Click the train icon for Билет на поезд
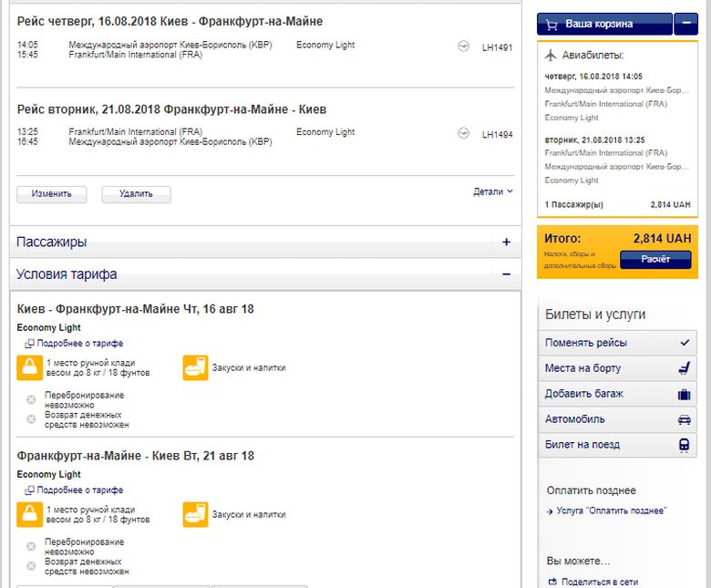 [x=684, y=445]
